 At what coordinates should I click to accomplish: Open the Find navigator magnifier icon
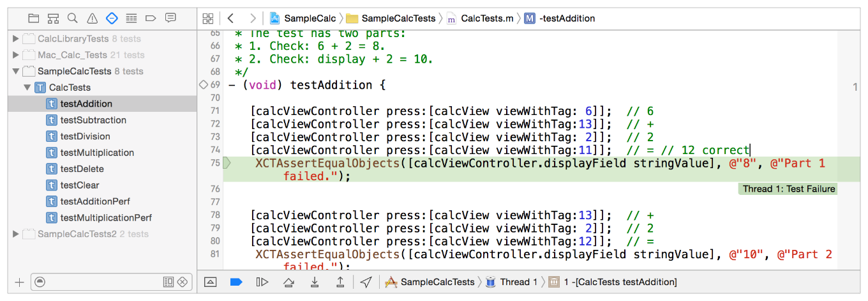coord(73,18)
